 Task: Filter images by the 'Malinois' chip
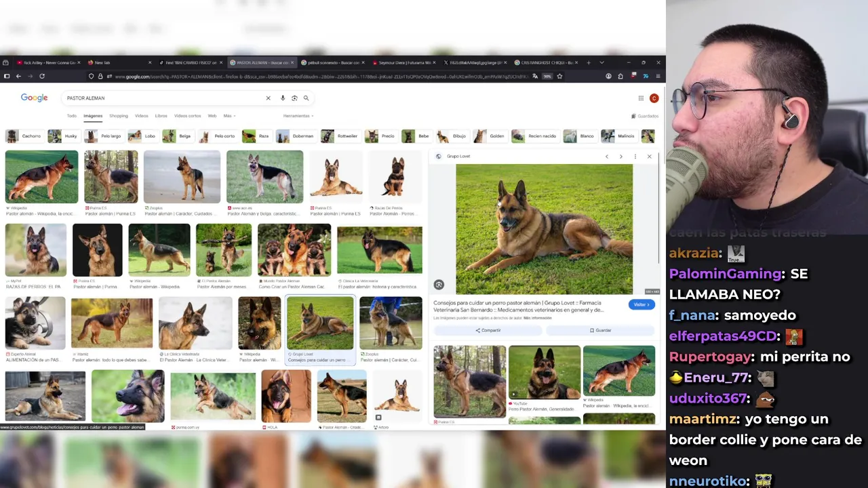tap(619, 136)
